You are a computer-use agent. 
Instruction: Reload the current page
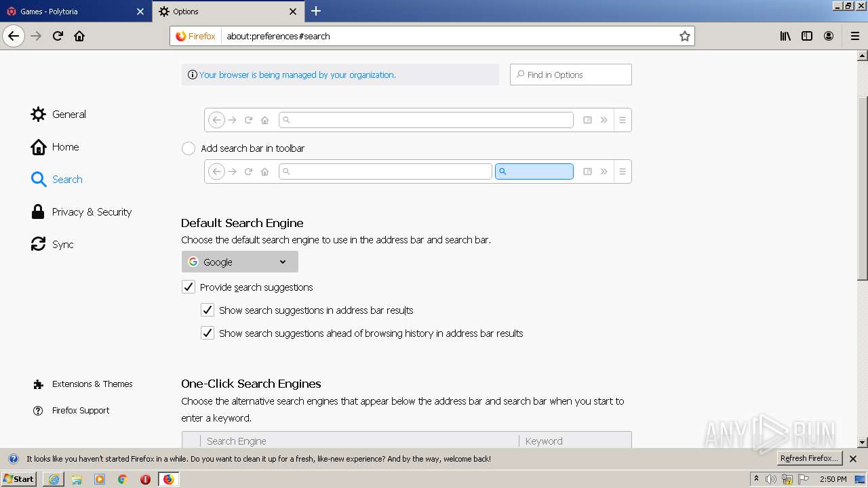pos(58,36)
